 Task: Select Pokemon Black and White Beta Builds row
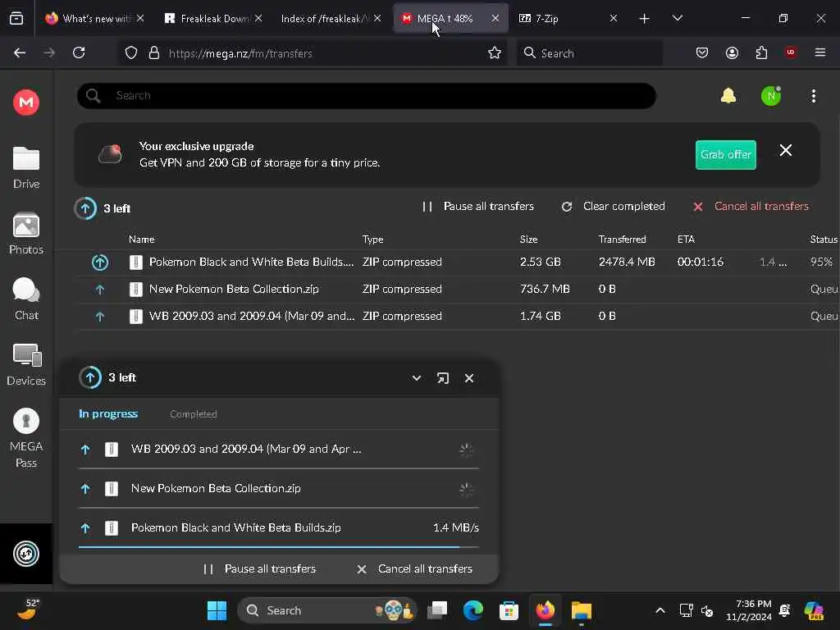(x=458, y=262)
